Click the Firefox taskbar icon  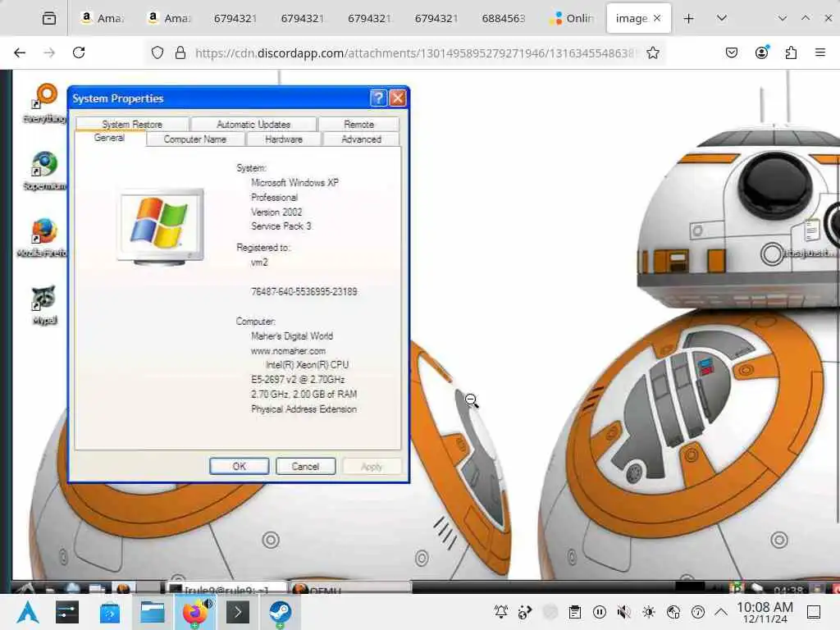[195, 612]
